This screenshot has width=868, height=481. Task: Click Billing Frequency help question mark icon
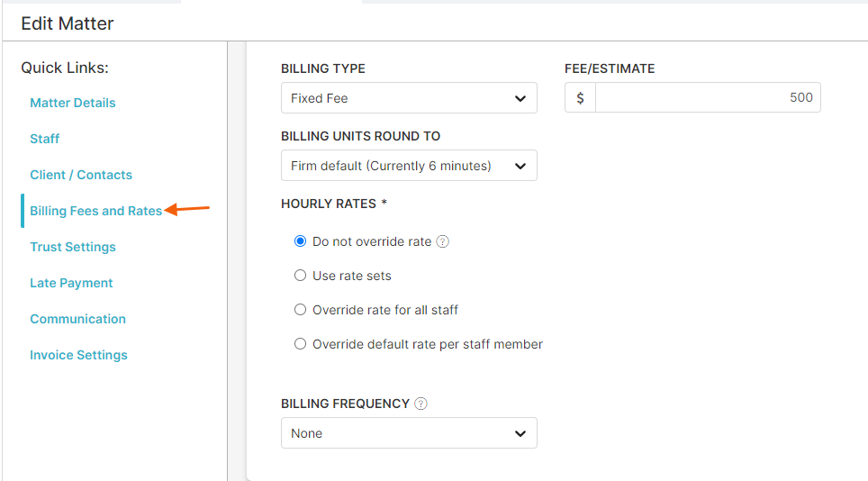pyautogui.click(x=420, y=404)
